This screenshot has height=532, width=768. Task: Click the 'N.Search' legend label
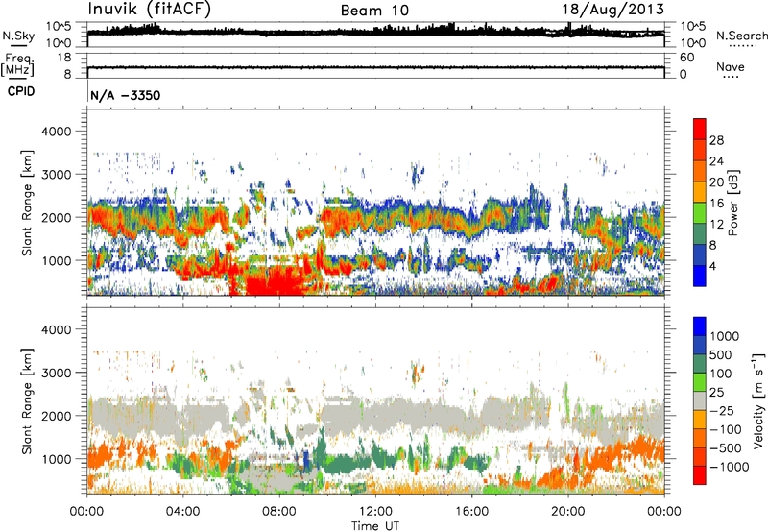point(741,36)
